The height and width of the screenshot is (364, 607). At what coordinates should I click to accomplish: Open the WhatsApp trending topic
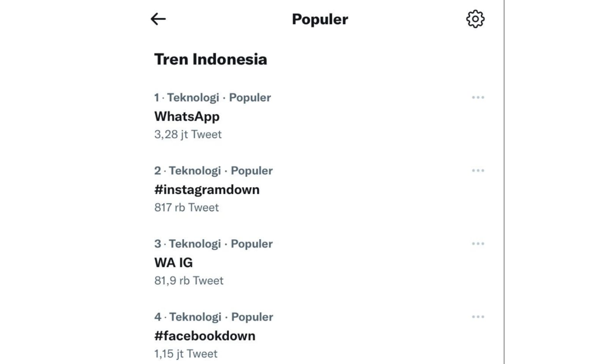[187, 116]
